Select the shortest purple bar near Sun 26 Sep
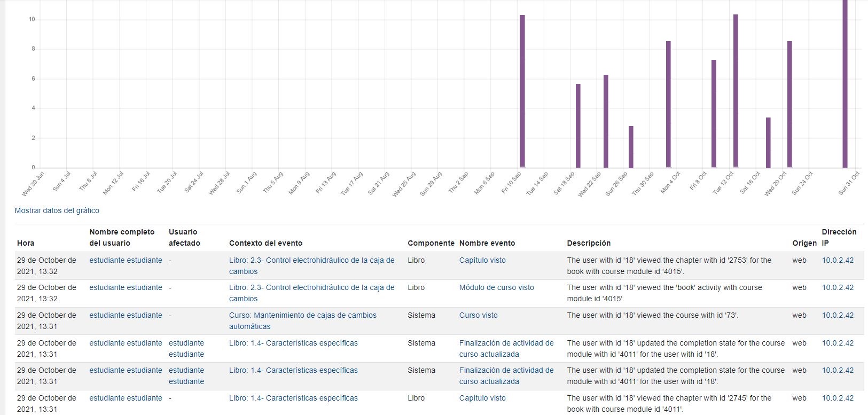 631,147
